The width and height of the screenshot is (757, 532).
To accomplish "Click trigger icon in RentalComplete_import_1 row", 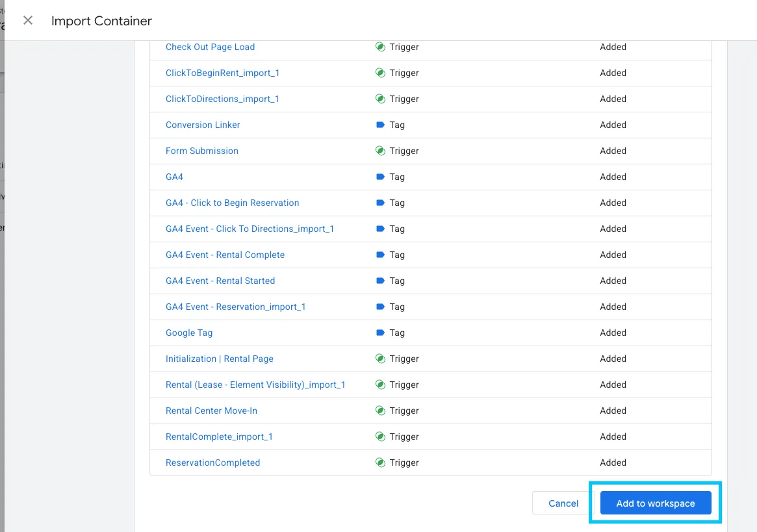I will (x=380, y=437).
